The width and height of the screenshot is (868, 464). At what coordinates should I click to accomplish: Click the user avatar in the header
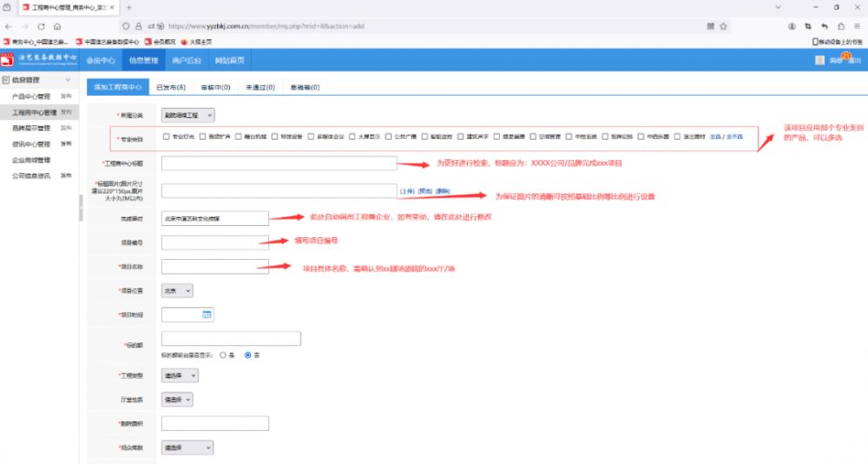click(819, 60)
